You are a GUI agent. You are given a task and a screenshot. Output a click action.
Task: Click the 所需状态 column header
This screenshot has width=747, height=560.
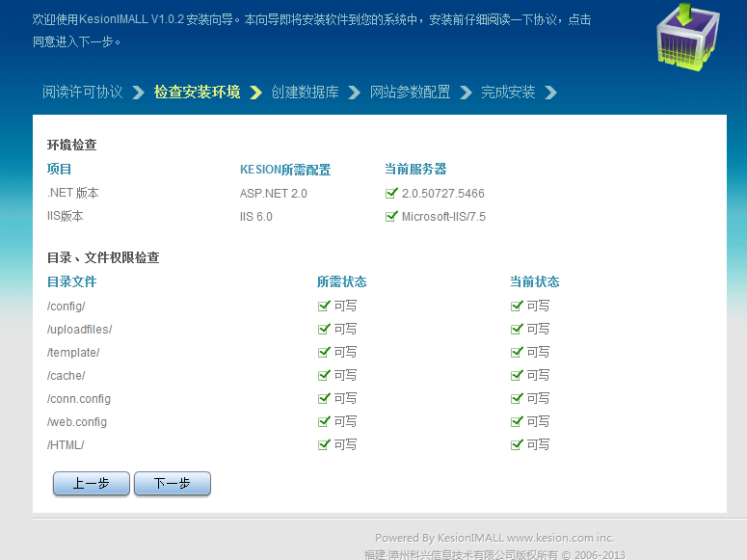[341, 282]
